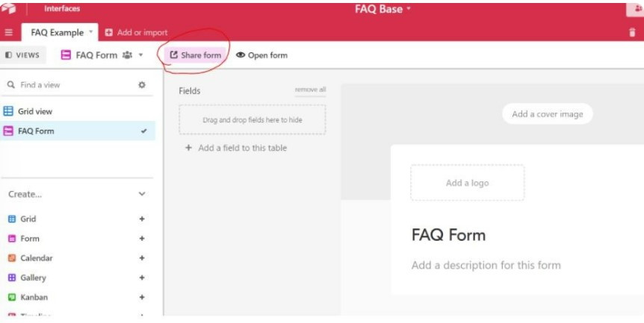Open the FAQ Form view dropdown arrow
Image resolution: width=644 pixels, height=323 pixels.
pyautogui.click(x=140, y=55)
